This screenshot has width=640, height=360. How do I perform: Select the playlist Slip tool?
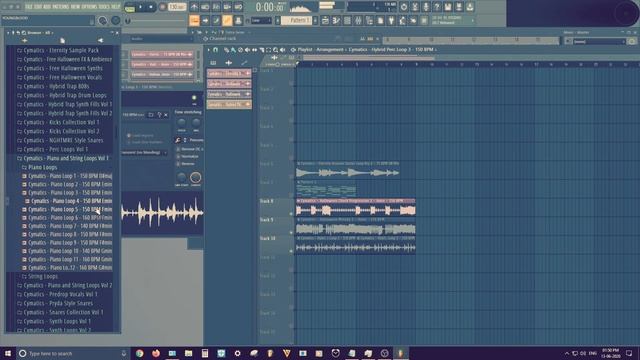[x=255, y=50]
